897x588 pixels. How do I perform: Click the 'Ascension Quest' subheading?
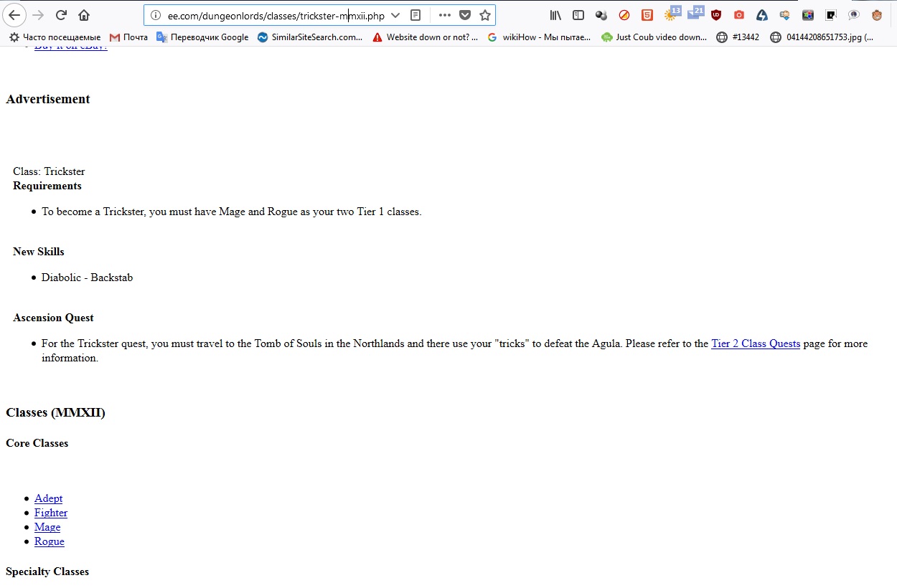(53, 318)
